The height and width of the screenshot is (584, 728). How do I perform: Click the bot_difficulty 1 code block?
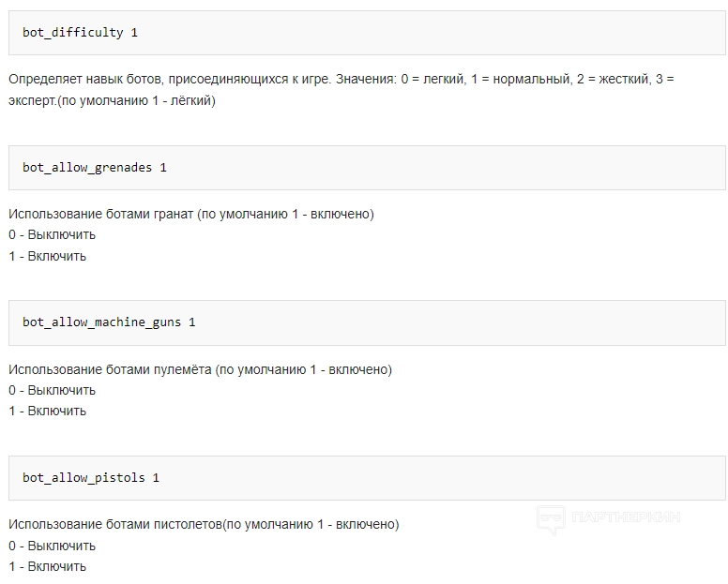(366, 33)
